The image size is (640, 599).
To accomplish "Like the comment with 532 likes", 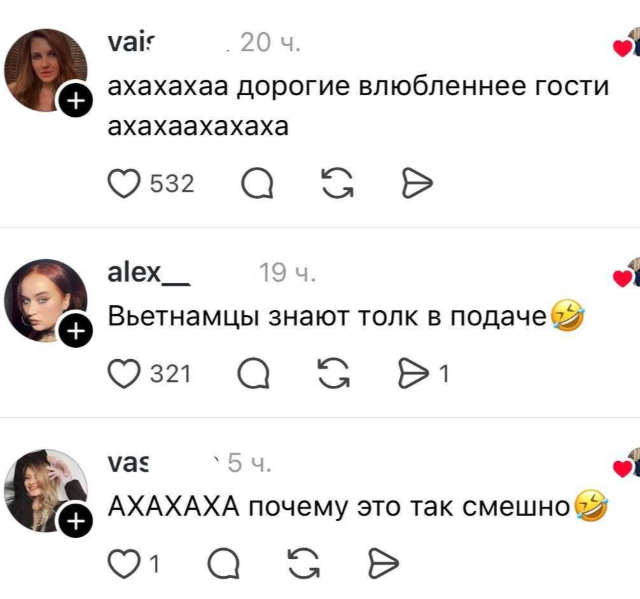I will click(124, 184).
